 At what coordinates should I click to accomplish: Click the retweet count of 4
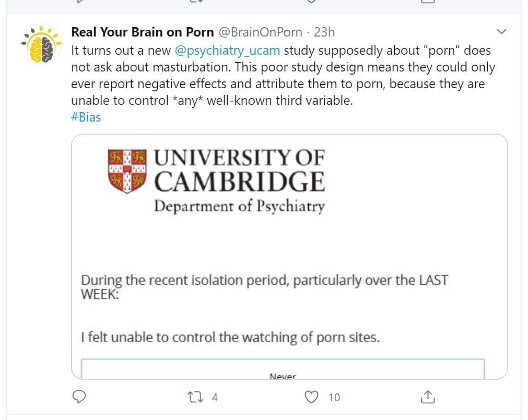(x=214, y=398)
